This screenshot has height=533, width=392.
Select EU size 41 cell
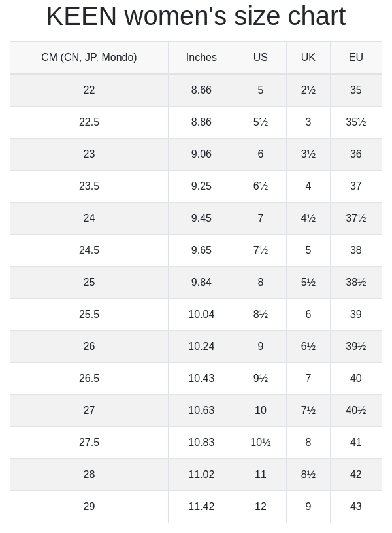pos(356,443)
